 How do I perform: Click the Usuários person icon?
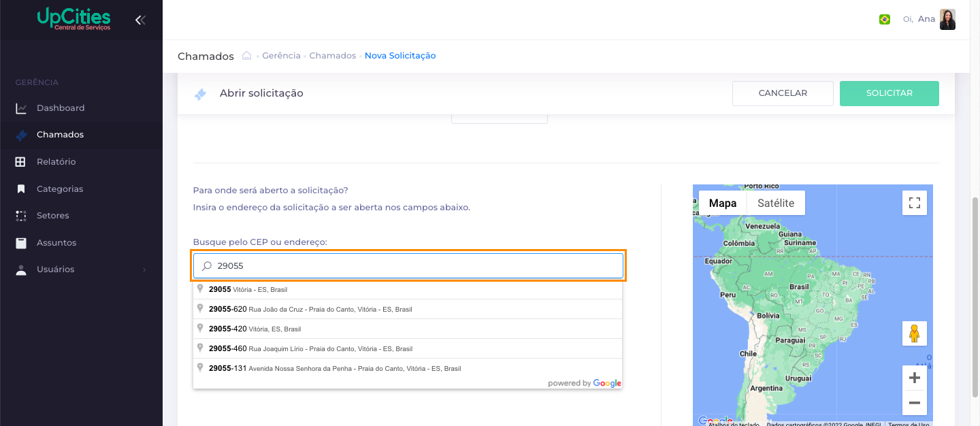pyautogui.click(x=21, y=269)
